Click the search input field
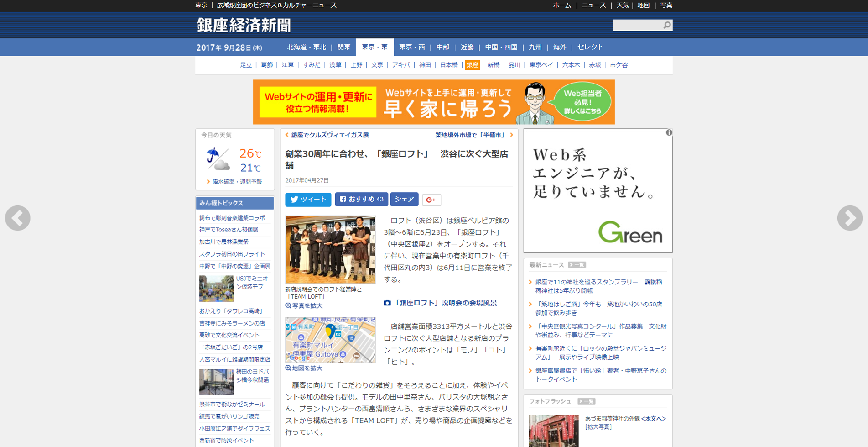 point(638,25)
